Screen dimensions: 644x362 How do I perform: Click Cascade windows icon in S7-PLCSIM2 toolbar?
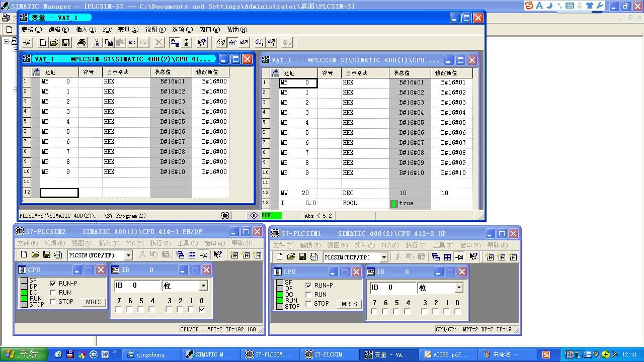(x=180, y=255)
